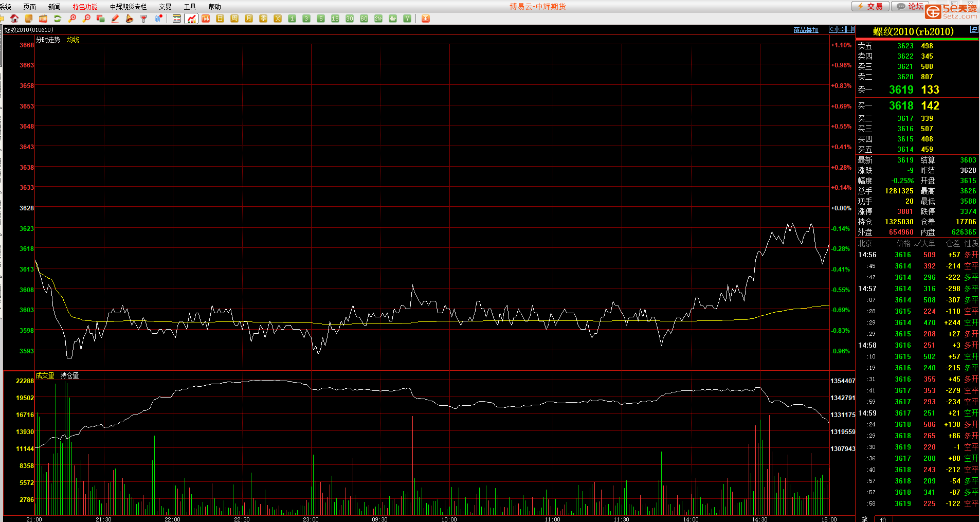Screen dimensions: 980x522
Task: Switch to 3-minute chart period
Action: [x=306, y=19]
